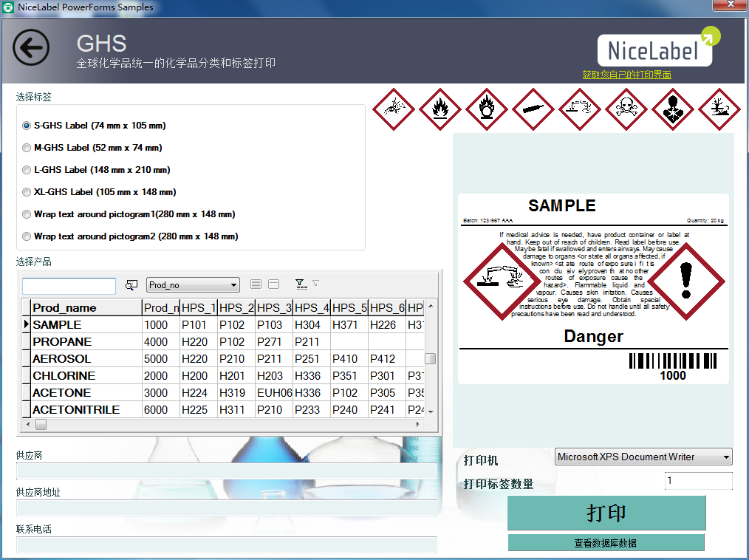Apply the data filter icon above the table
749x560 pixels.
(301, 284)
